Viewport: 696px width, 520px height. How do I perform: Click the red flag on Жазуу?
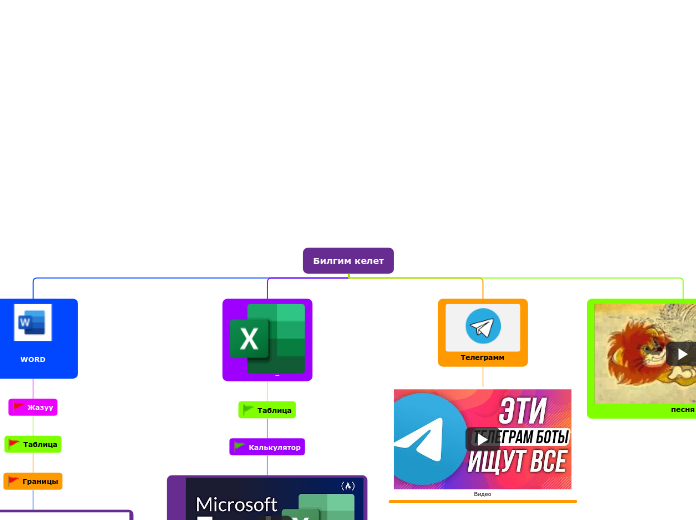click(18, 407)
